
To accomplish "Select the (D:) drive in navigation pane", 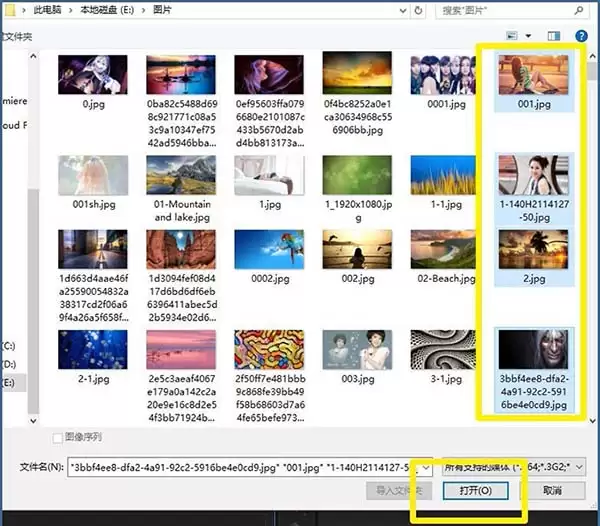I will click(10, 364).
